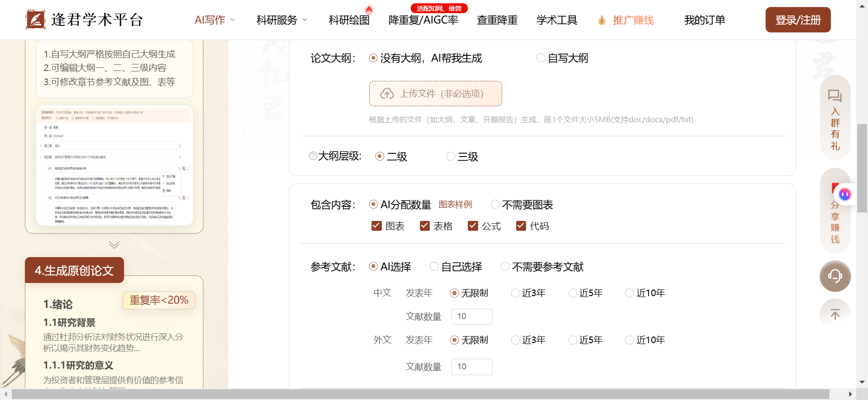Select 近3年 for 中文 publication year

coord(515,293)
